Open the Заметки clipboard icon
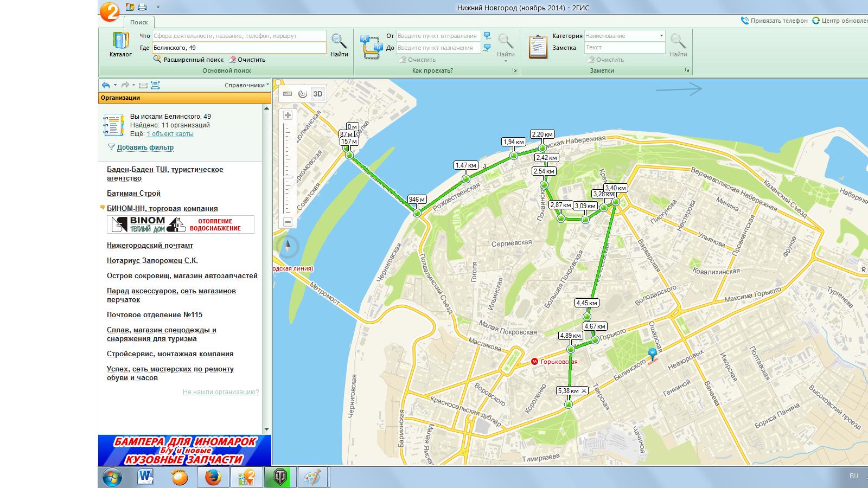Screen dimensions: 868x488 click(538, 47)
